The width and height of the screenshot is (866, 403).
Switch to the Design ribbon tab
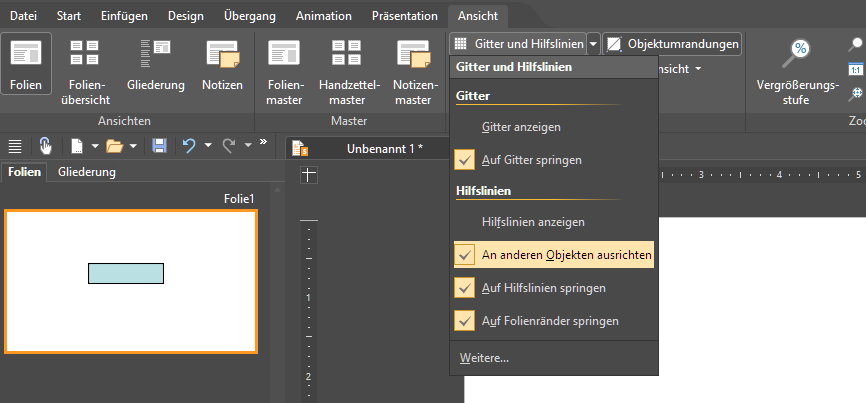pyautogui.click(x=186, y=16)
